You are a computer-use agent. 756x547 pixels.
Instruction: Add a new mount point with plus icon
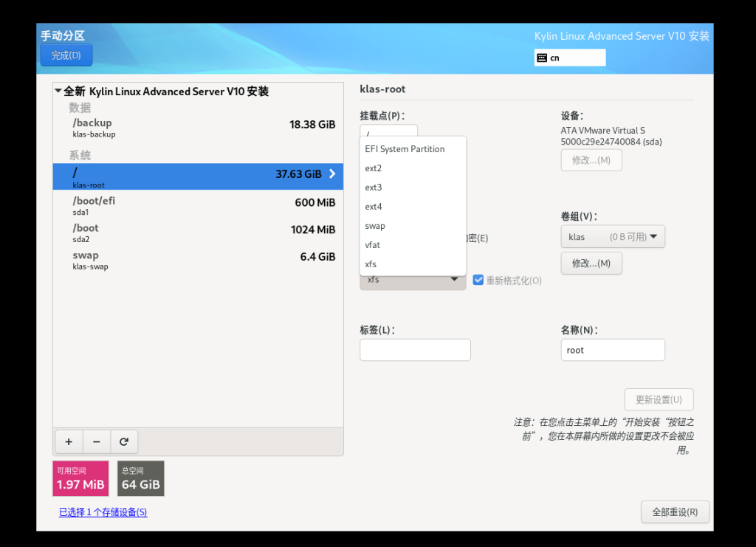point(69,442)
